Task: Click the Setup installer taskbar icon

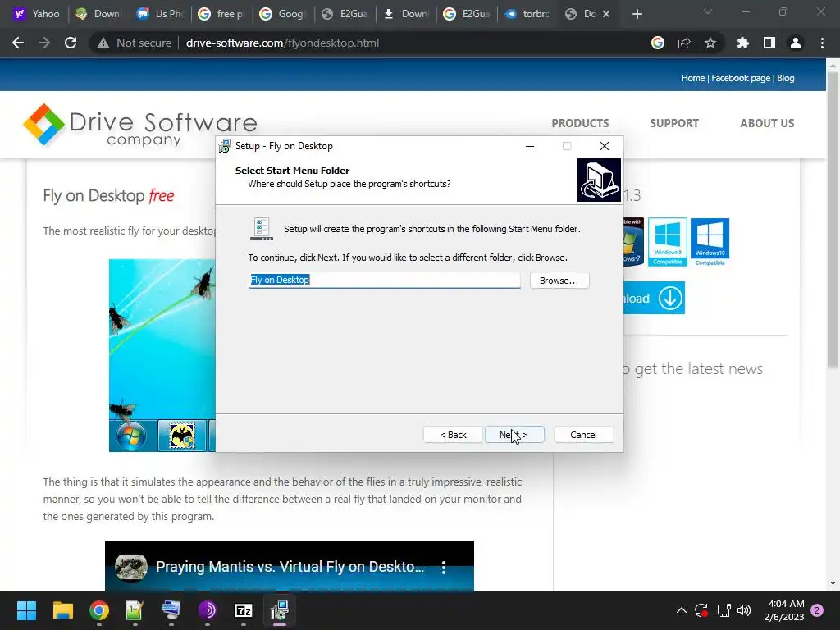Action: coord(280,610)
